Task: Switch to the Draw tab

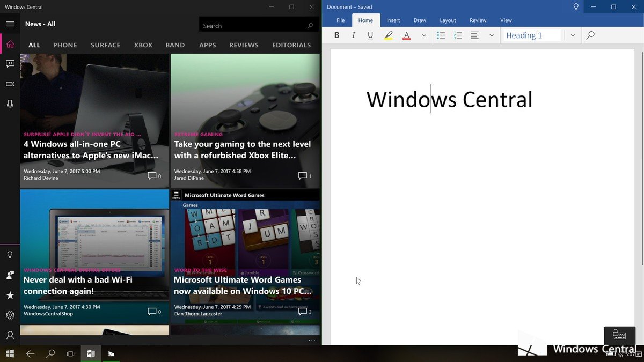Action: pyautogui.click(x=420, y=20)
